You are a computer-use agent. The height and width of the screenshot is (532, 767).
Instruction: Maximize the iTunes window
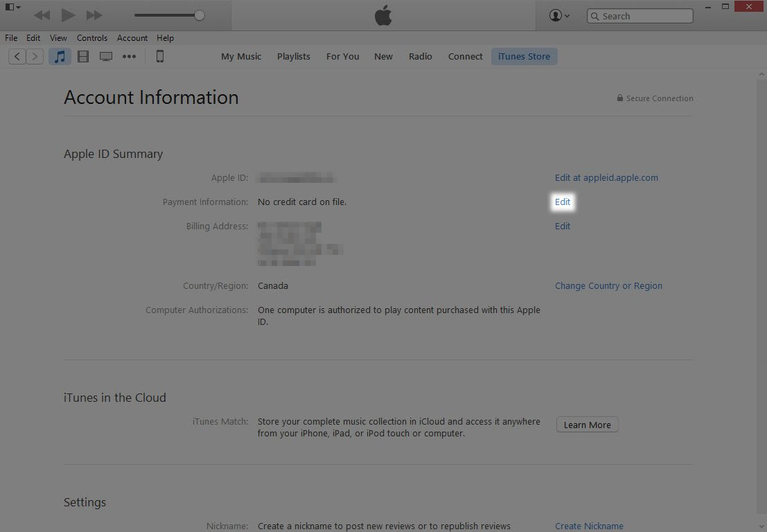(x=725, y=6)
